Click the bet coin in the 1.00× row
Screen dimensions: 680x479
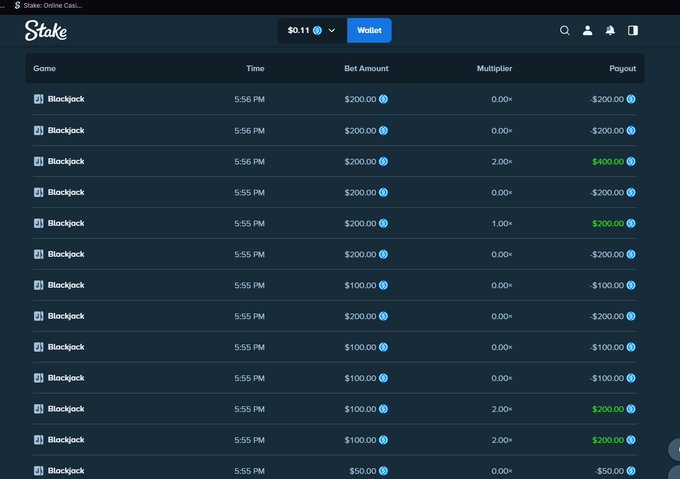pos(383,224)
